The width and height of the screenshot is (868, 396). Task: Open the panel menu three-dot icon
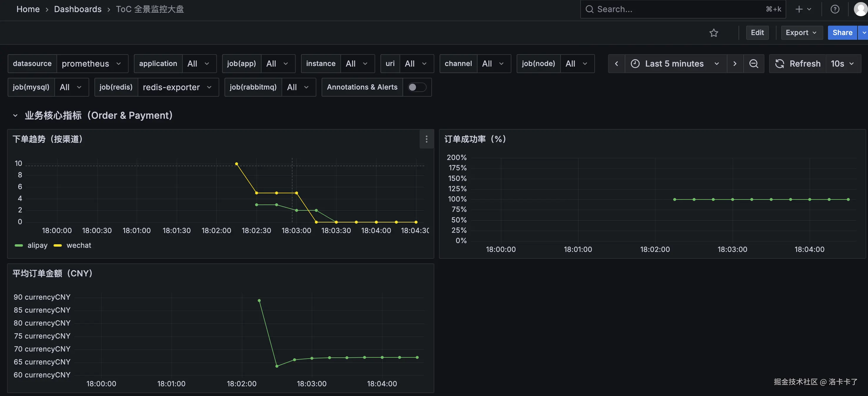pyautogui.click(x=426, y=139)
